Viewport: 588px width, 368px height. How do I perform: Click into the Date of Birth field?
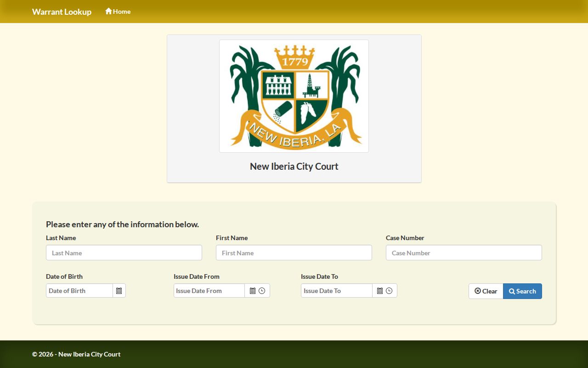point(79,291)
